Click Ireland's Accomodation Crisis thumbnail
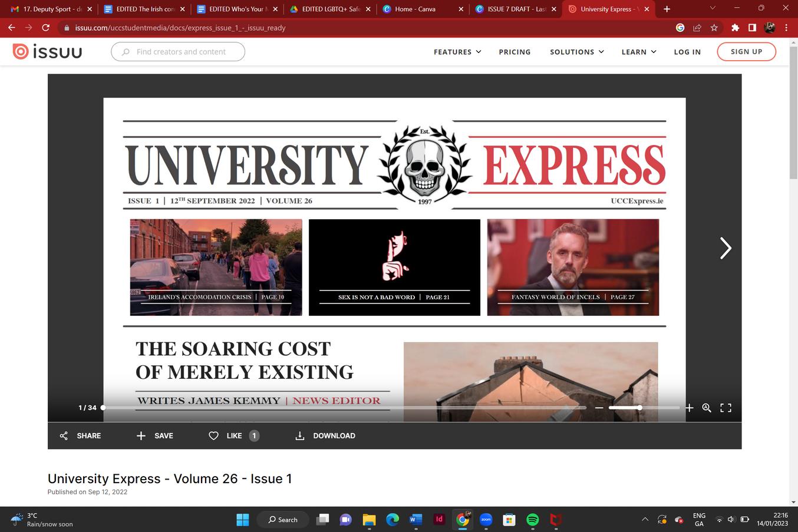The image size is (798, 532). 216,267
